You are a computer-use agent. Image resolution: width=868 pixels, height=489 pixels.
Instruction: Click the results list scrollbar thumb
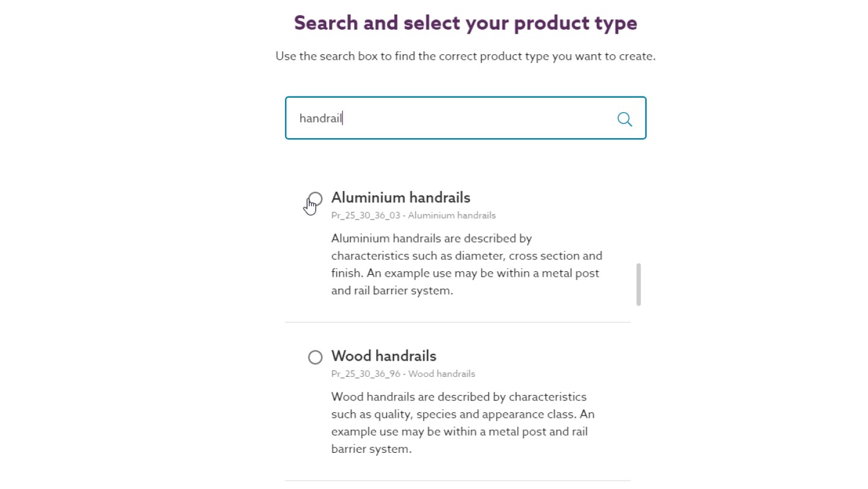638,284
